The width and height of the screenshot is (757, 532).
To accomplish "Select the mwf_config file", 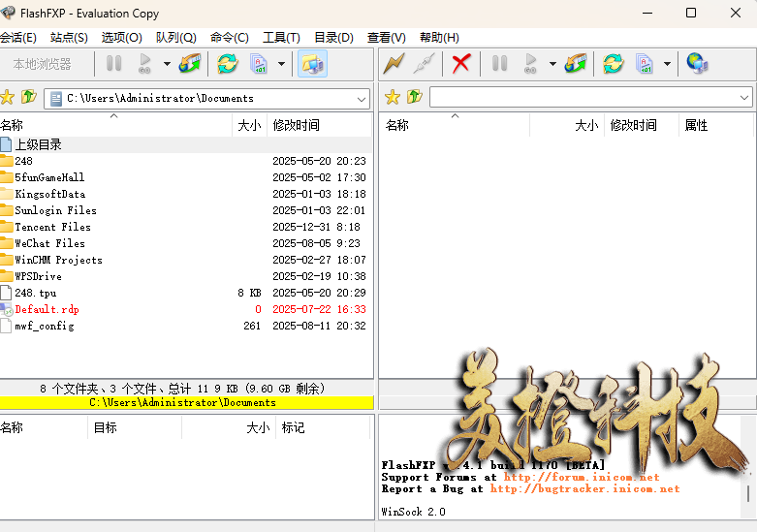I will pos(186,326).
